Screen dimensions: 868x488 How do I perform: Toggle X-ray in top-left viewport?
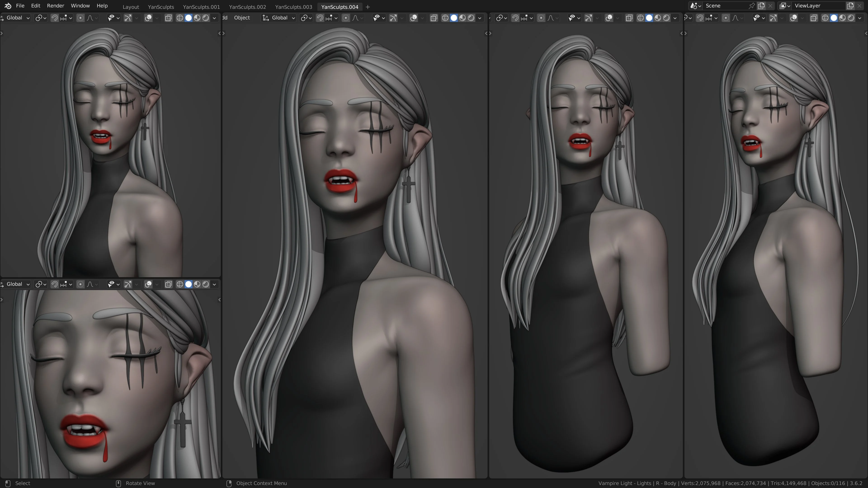(x=168, y=18)
